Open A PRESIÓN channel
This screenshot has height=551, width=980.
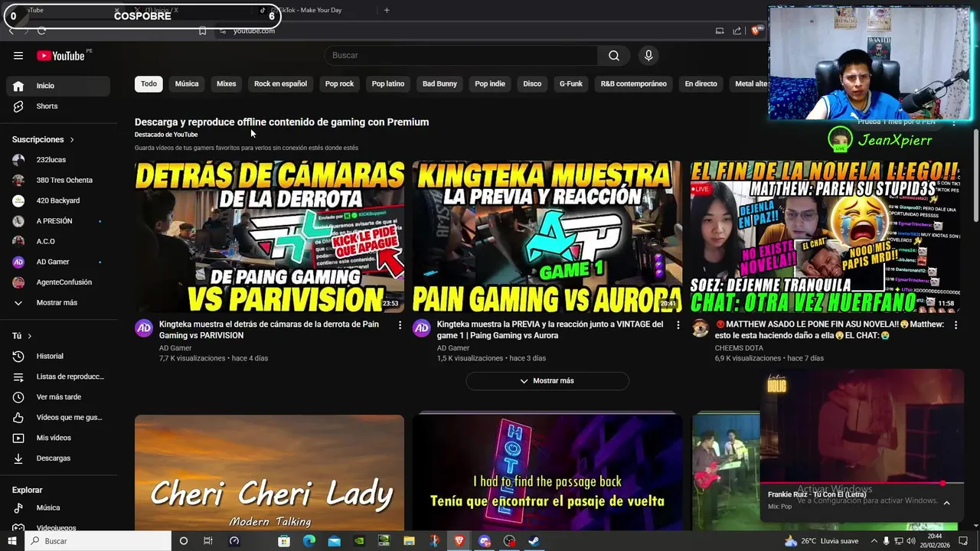(x=58, y=221)
